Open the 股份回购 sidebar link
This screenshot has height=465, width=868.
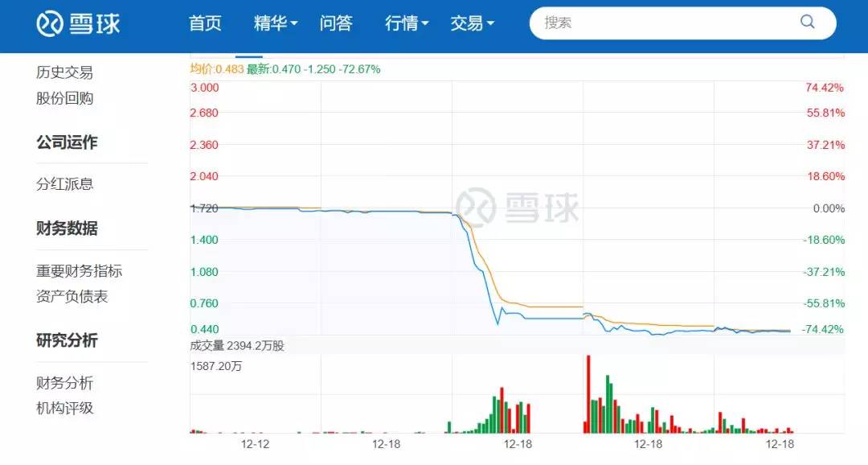(65, 99)
